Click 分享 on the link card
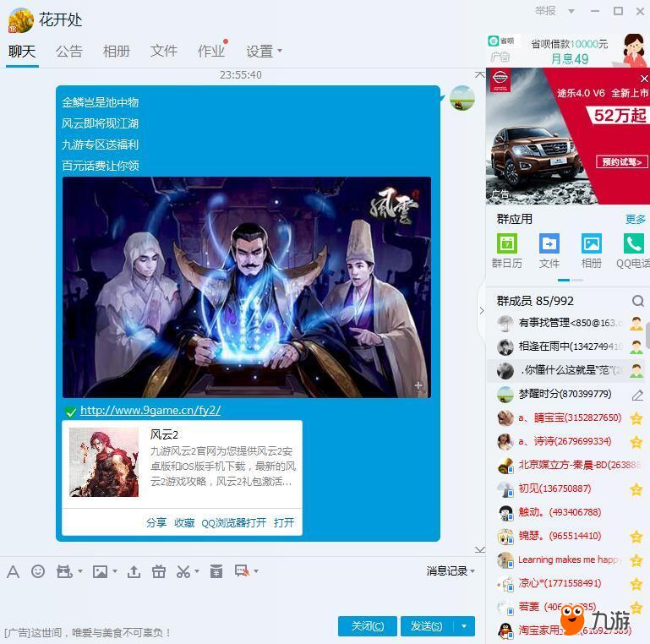 [x=156, y=522]
